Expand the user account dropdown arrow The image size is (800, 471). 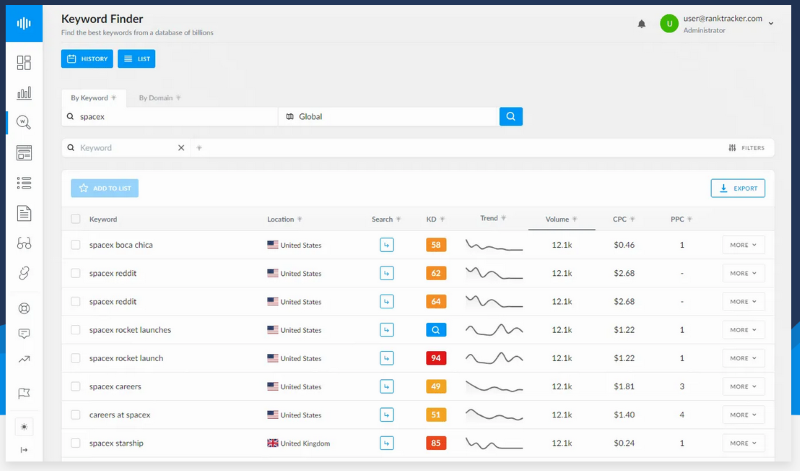pos(771,23)
